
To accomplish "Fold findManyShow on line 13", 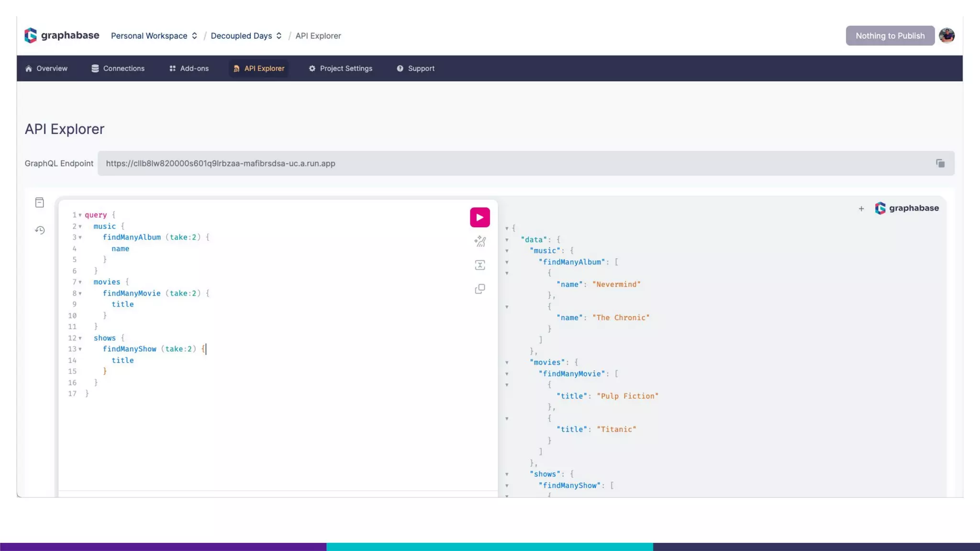I will pyautogui.click(x=80, y=350).
